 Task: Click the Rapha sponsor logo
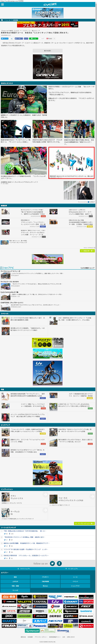click(24, 597)
